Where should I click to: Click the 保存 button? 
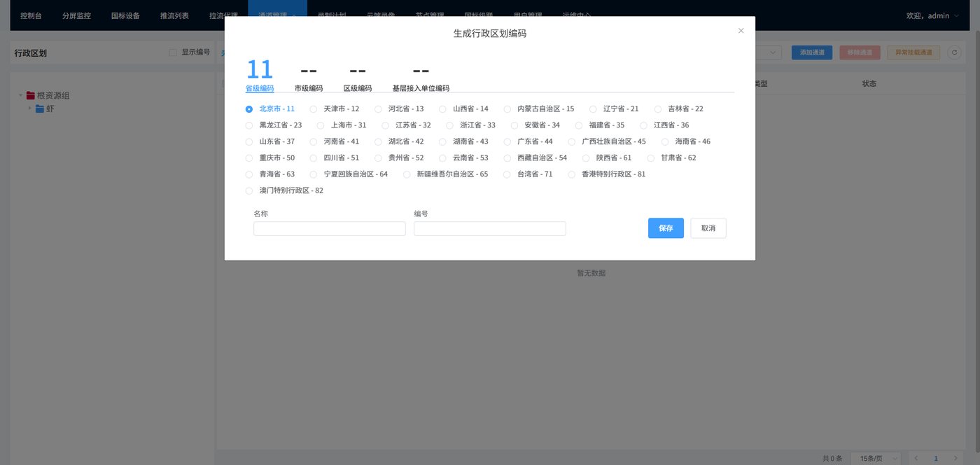666,228
